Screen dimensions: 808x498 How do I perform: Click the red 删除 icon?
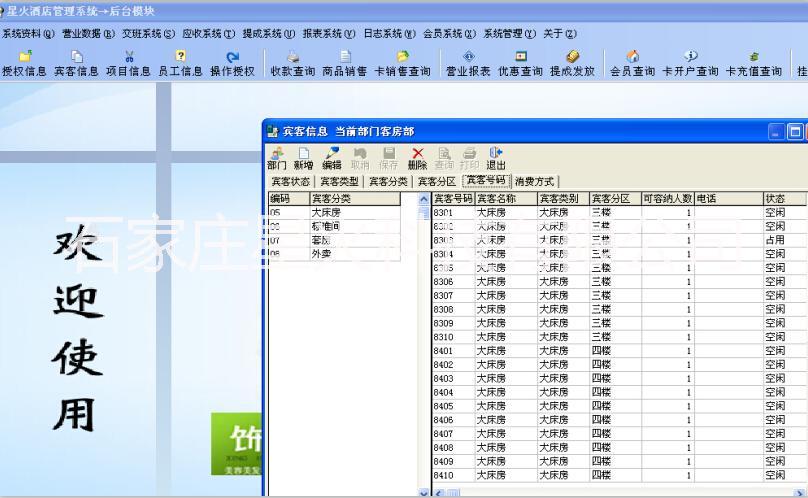click(417, 159)
